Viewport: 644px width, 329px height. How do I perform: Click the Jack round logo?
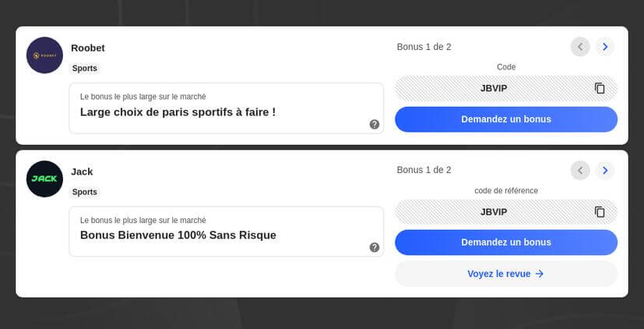click(44, 179)
